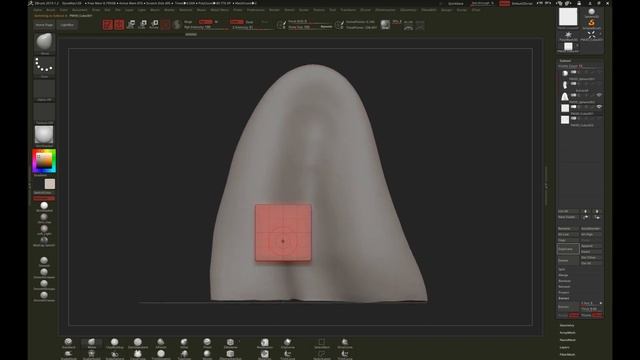
Task: Flip the switch on the sphere subtool
Action: pos(573,72)
